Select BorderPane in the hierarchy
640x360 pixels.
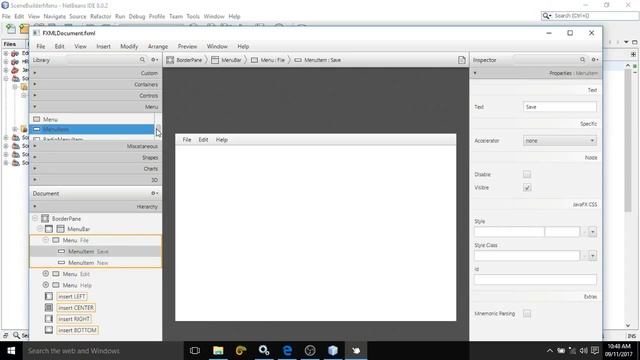(66, 219)
